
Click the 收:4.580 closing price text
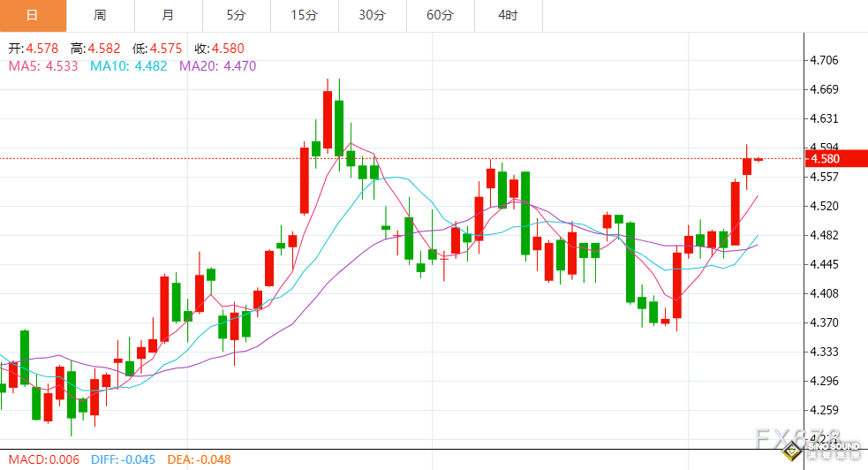point(219,49)
